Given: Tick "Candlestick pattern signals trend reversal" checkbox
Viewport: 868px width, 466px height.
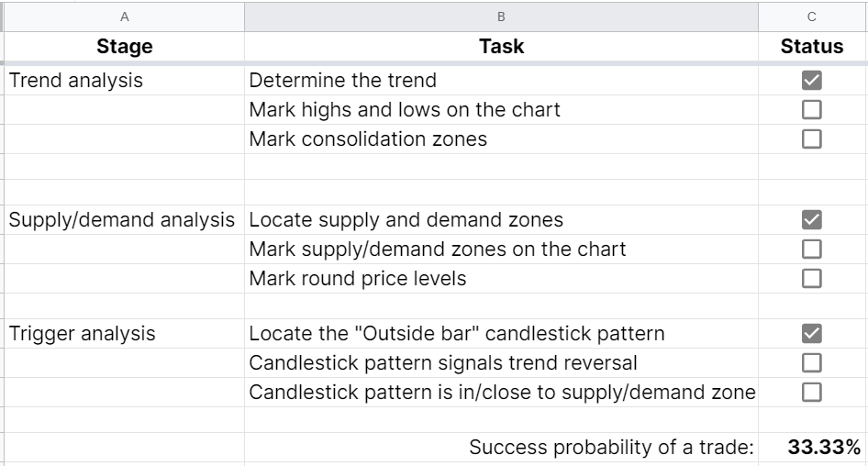Looking at the screenshot, I should 811,363.
